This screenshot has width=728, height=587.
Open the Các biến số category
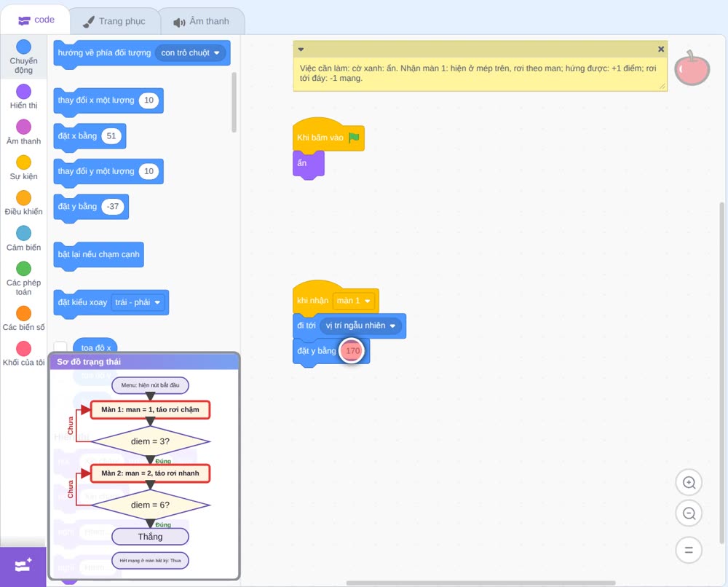tap(24, 318)
